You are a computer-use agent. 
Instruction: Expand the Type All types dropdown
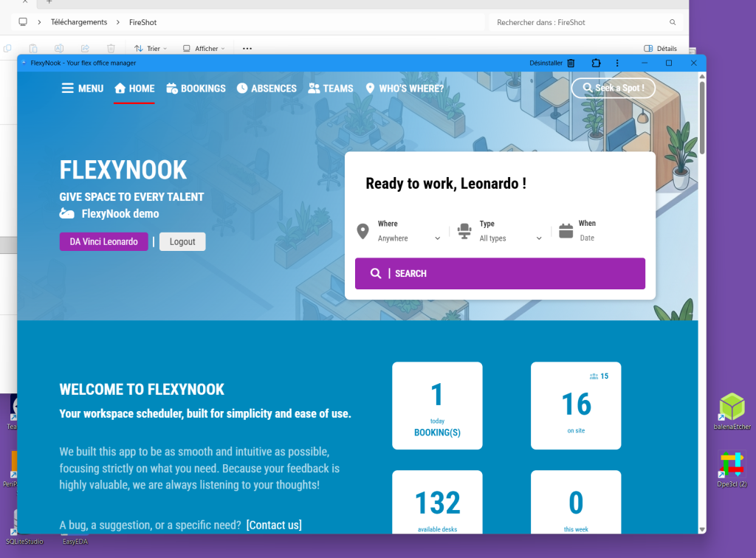[511, 238]
